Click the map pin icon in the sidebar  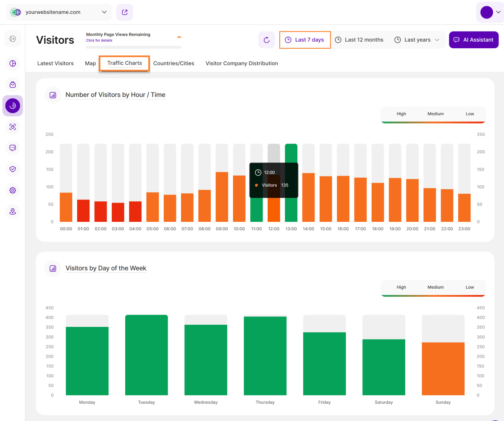[x=13, y=211]
